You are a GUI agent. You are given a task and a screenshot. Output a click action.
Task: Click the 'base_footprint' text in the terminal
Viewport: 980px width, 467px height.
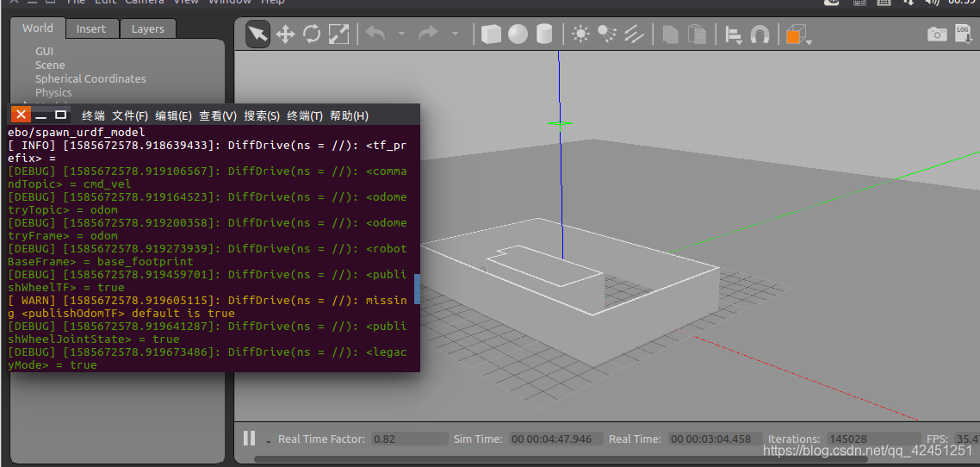pos(146,261)
